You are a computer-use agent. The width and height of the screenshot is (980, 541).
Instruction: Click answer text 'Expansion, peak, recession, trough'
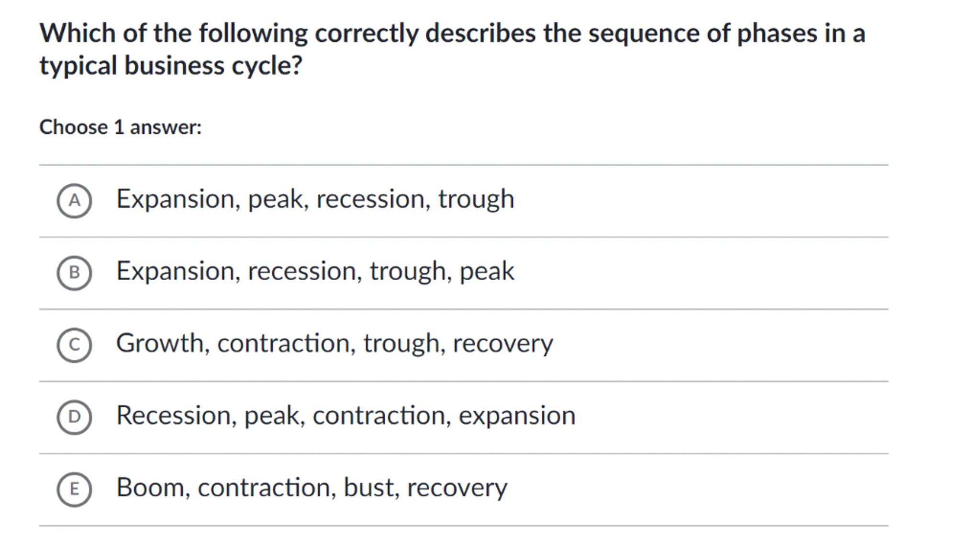[x=315, y=199]
